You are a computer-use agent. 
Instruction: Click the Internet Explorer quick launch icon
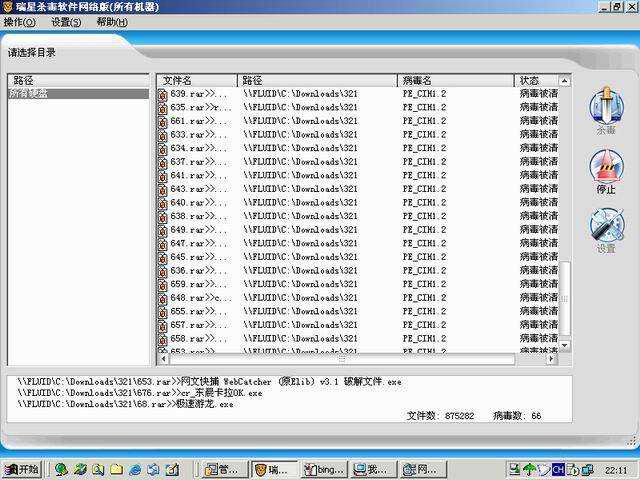coord(134,469)
